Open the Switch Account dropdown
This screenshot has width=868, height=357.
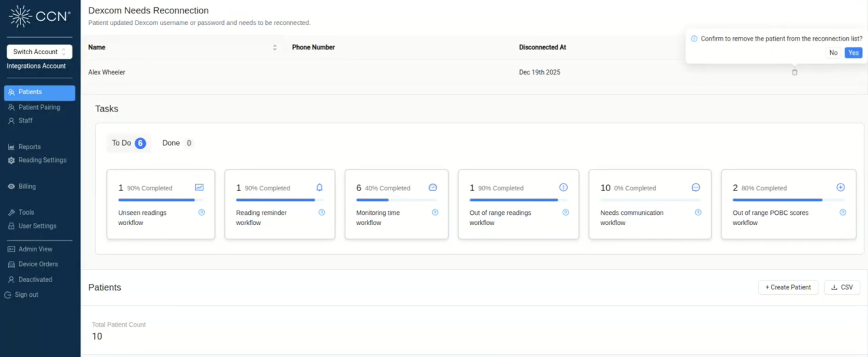(x=39, y=52)
